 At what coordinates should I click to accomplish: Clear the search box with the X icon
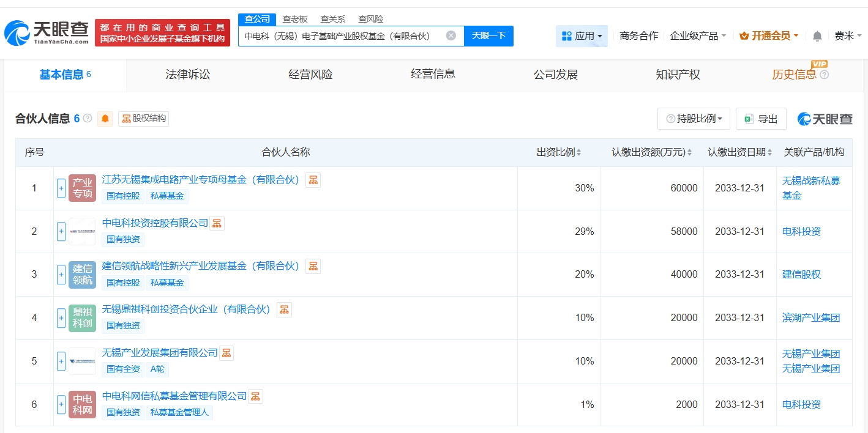[x=451, y=35]
